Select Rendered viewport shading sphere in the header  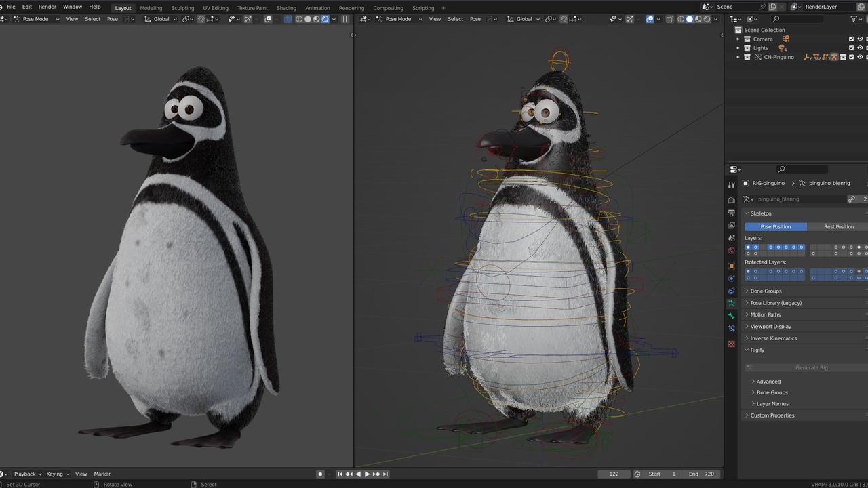(x=706, y=19)
